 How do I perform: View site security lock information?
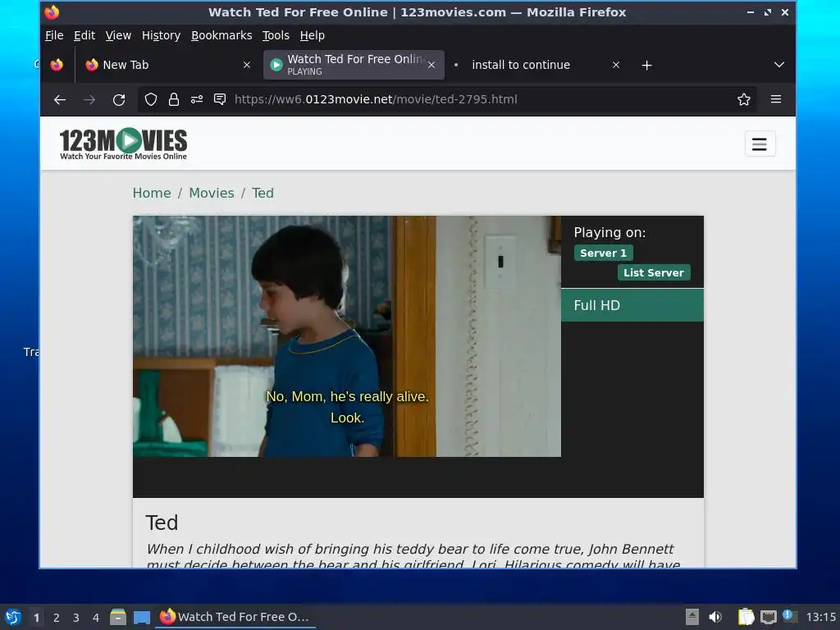[174, 99]
